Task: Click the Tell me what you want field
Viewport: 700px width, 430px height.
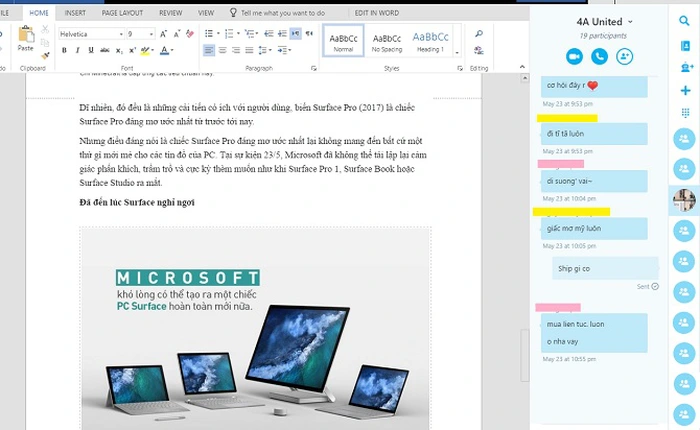Action: pos(283,13)
